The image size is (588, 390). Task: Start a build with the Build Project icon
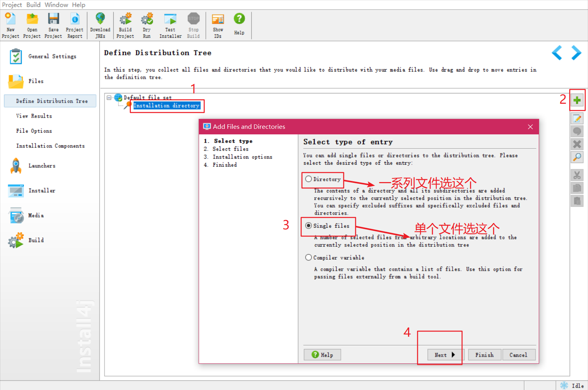tap(125, 22)
